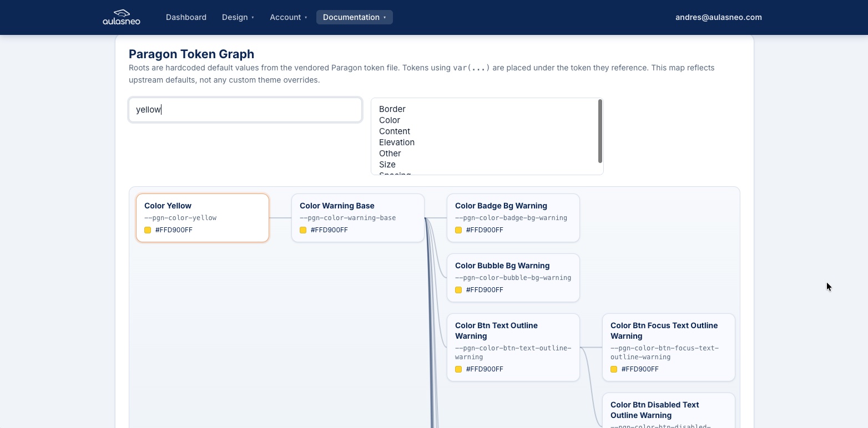Image resolution: width=868 pixels, height=428 pixels.
Task: Click the Color Yellow node's yellow swatch
Action: pos(148,230)
